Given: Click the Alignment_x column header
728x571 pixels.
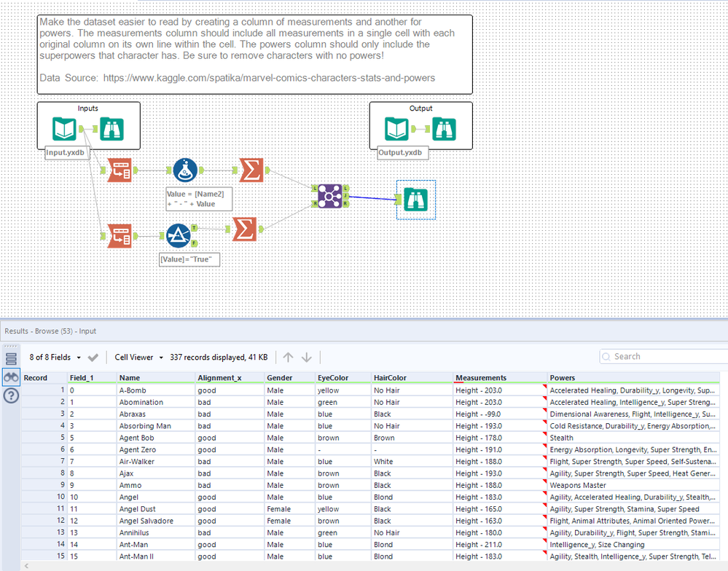Looking at the screenshot, I should [x=230, y=377].
